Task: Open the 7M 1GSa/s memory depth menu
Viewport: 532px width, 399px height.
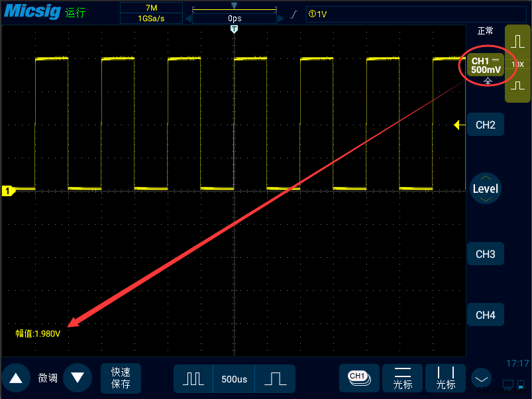Action: tap(151, 13)
